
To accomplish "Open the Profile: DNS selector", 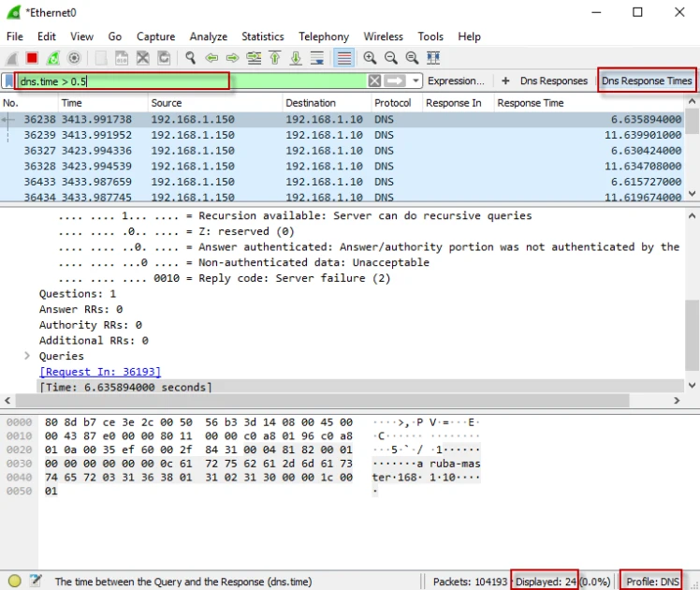I will [x=651, y=581].
